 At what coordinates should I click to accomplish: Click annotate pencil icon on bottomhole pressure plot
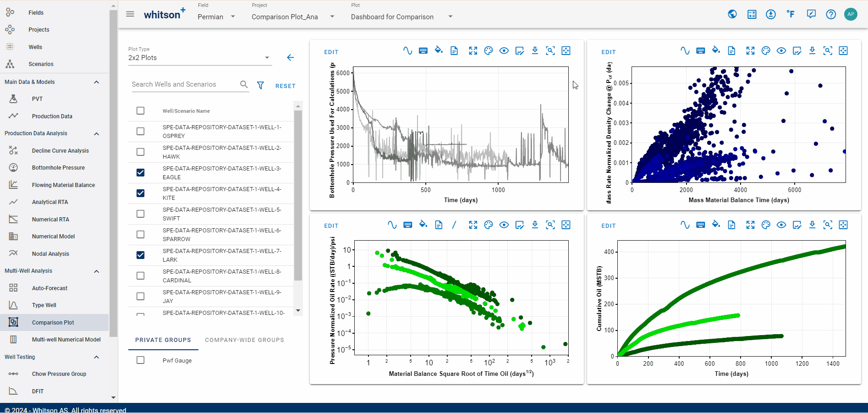coord(520,51)
